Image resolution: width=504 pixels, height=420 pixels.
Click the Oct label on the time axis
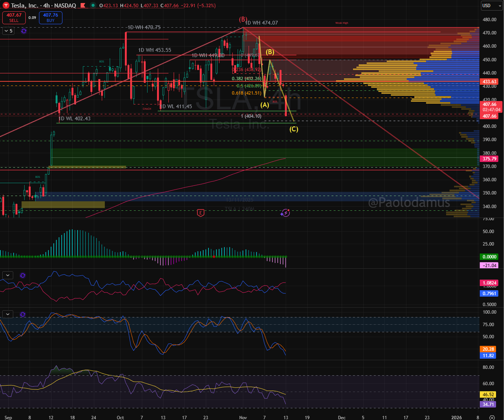tap(120, 417)
